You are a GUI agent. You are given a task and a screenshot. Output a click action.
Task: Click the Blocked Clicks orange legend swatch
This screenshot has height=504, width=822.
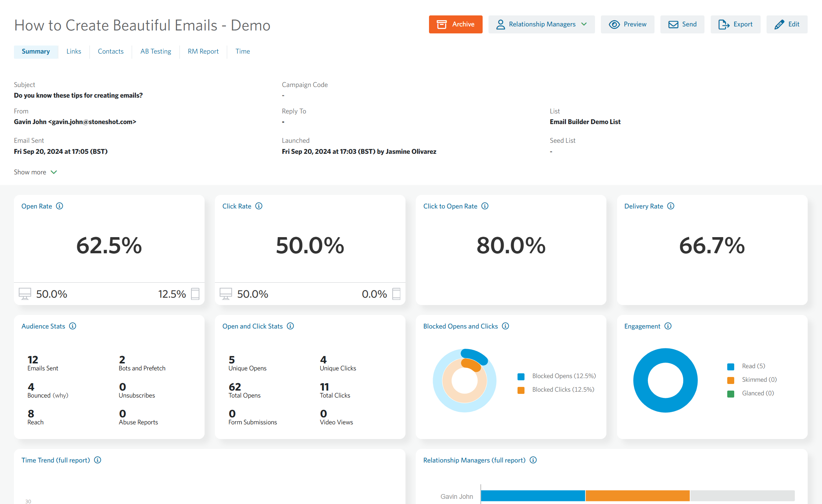521,390
